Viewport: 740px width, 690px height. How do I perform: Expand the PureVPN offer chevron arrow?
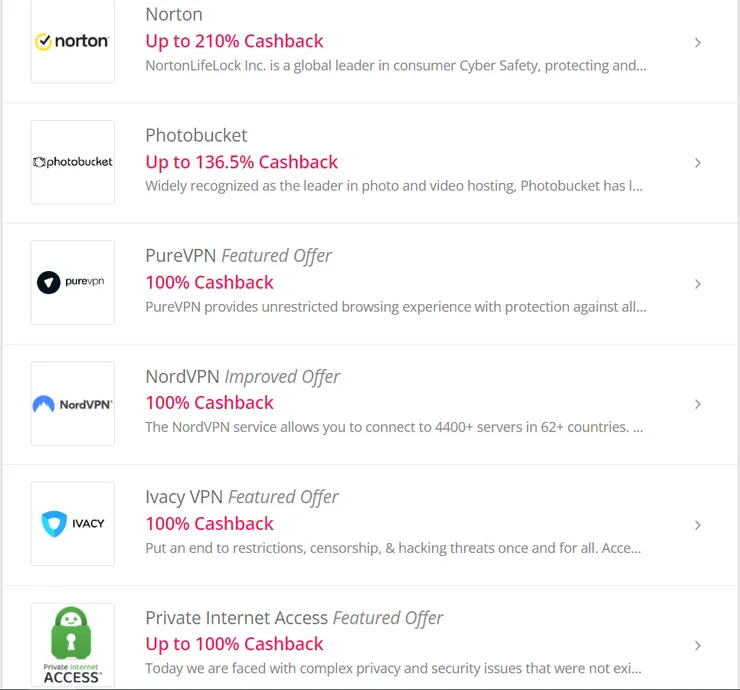click(697, 284)
